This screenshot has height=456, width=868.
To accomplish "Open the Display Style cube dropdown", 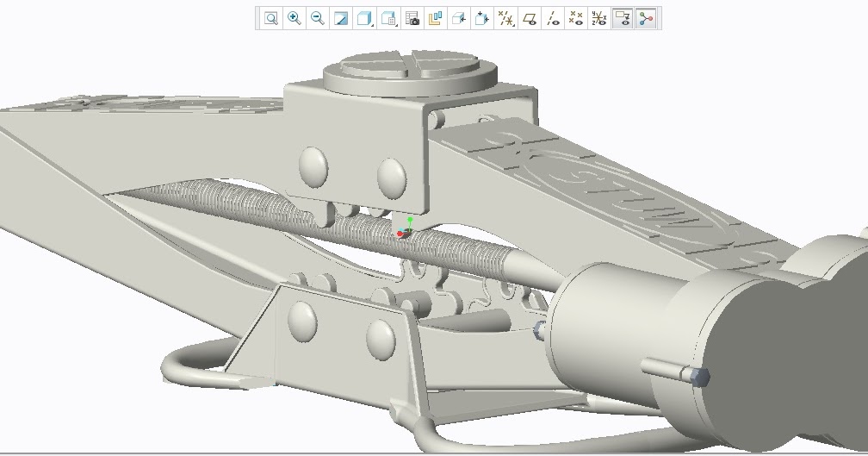I will click(364, 18).
